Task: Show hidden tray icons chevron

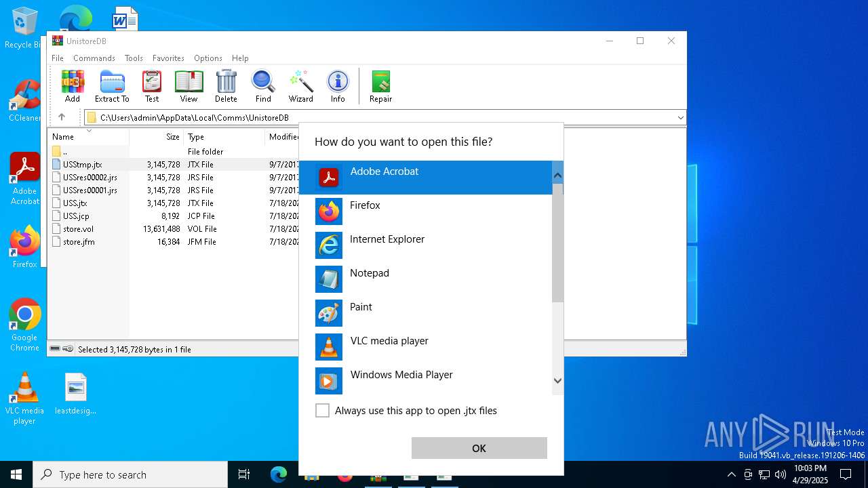Action: pos(731,474)
